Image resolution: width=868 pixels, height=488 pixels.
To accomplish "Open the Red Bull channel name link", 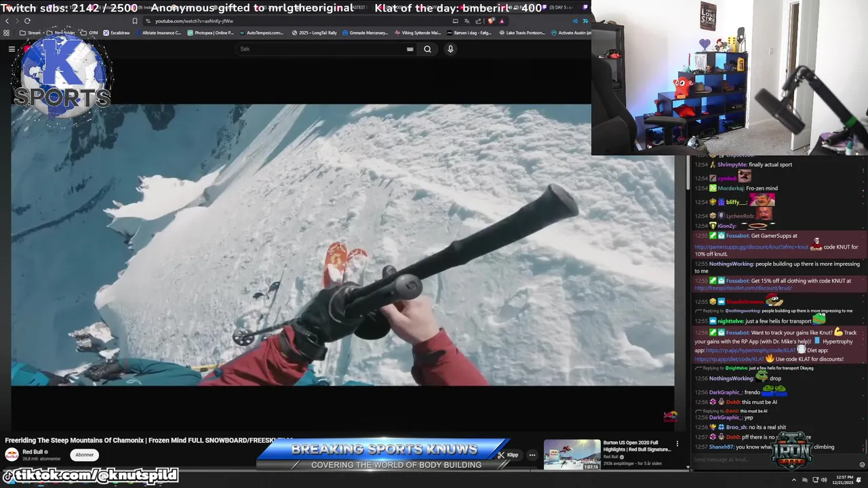I will 33,452.
